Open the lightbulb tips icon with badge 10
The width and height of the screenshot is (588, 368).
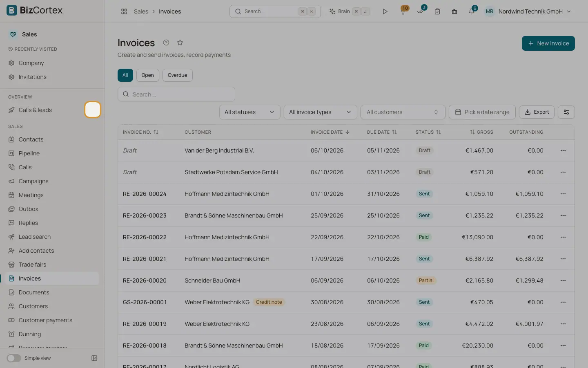pos(403,11)
